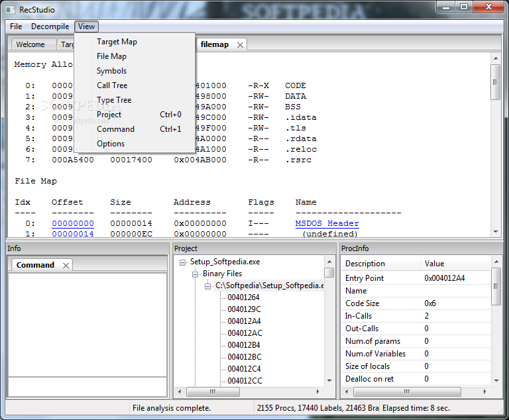Screen dimensions: 509x420
Task: Click the Elapsed time status entry
Action: (416, 408)
